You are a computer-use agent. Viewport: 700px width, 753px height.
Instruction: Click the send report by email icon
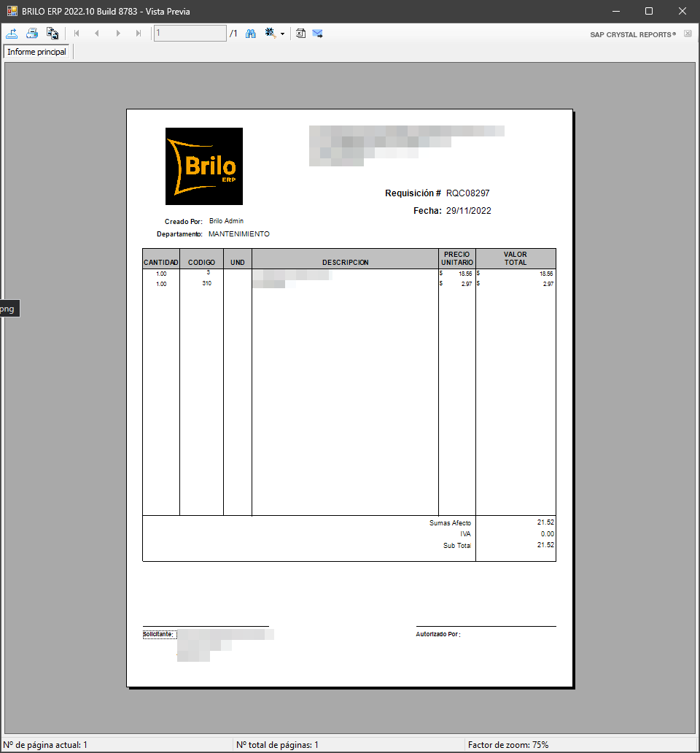[x=316, y=33]
